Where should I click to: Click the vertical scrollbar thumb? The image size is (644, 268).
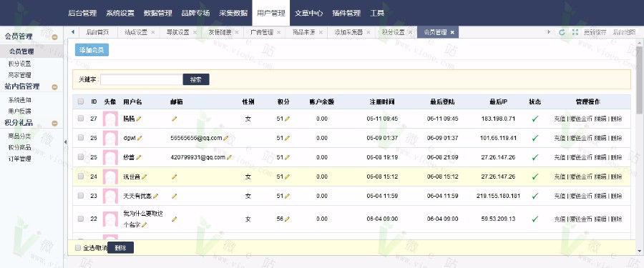pyautogui.click(x=640, y=79)
